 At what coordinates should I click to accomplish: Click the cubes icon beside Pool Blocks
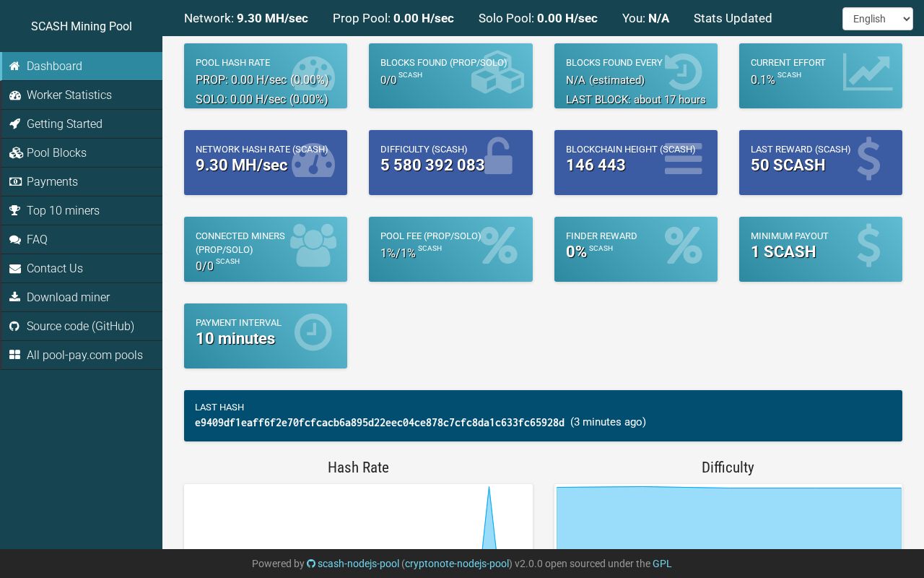14,152
